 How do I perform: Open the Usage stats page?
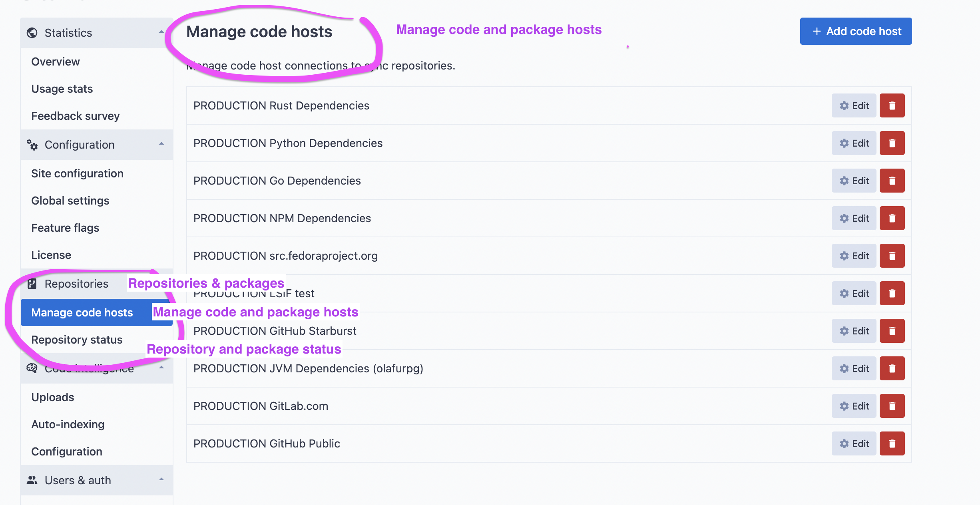tap(62, 89)
